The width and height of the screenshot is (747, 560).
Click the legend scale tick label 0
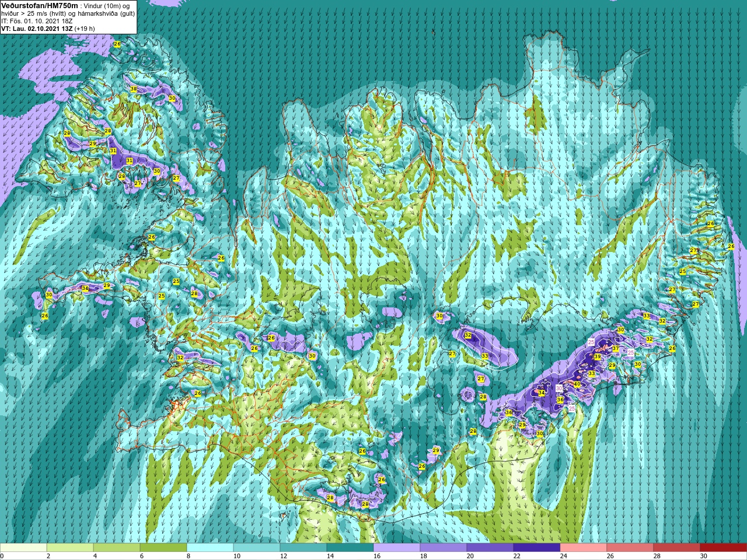[x=2, y=556]
